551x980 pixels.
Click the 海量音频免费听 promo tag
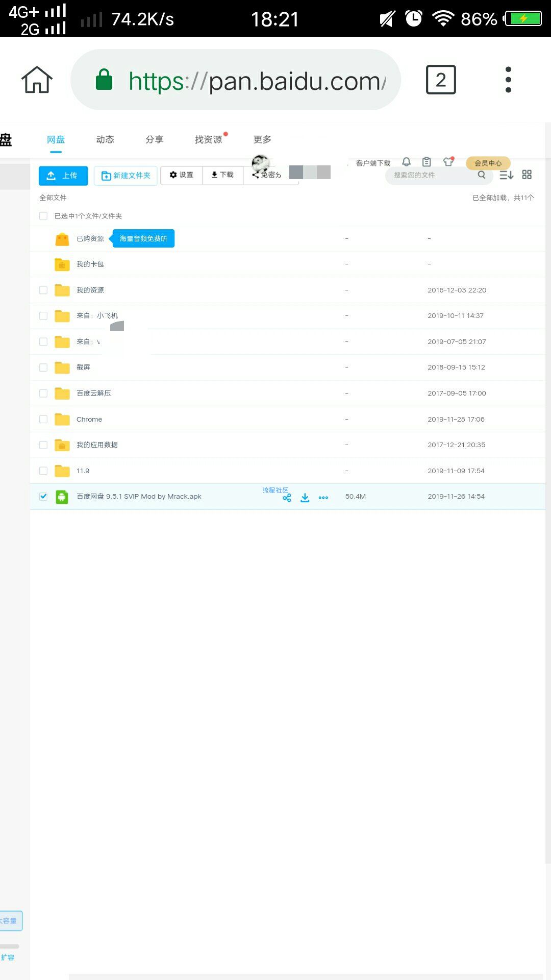[x=143, y=238]
